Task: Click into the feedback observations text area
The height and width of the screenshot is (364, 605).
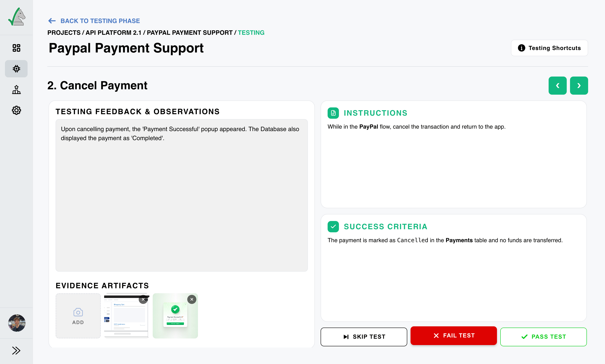Action: point(181,195)
